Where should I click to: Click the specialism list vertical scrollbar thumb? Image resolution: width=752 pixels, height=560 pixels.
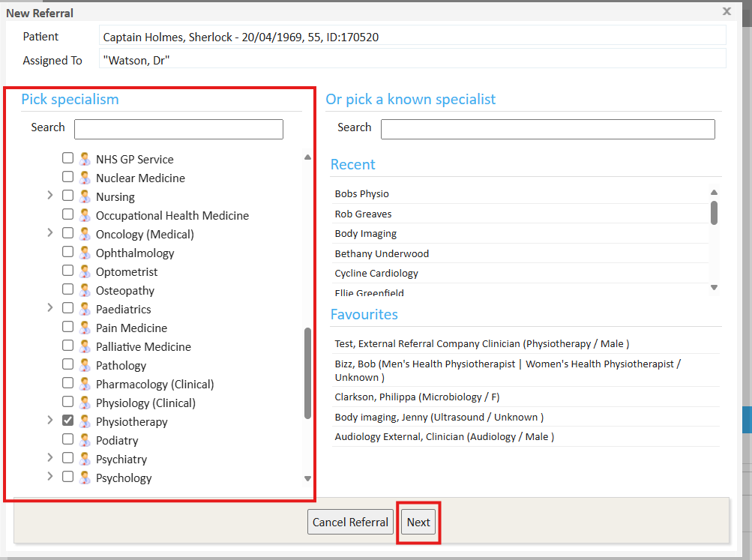pos(307,373)
